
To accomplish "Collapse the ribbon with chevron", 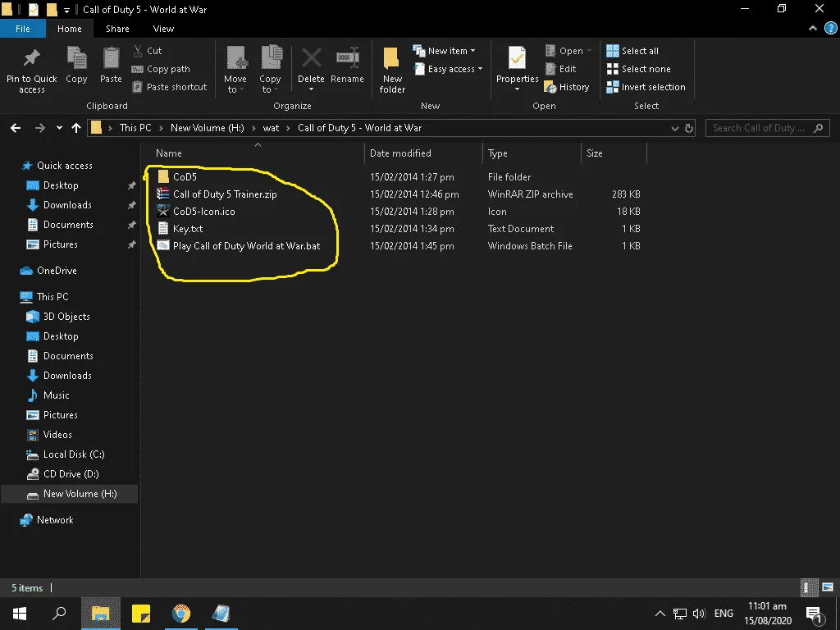I will coord(813,29).
